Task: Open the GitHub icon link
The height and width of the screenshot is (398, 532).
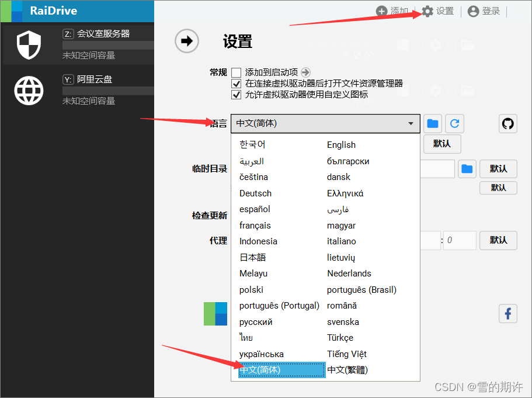Action: (x=508, y=123)
